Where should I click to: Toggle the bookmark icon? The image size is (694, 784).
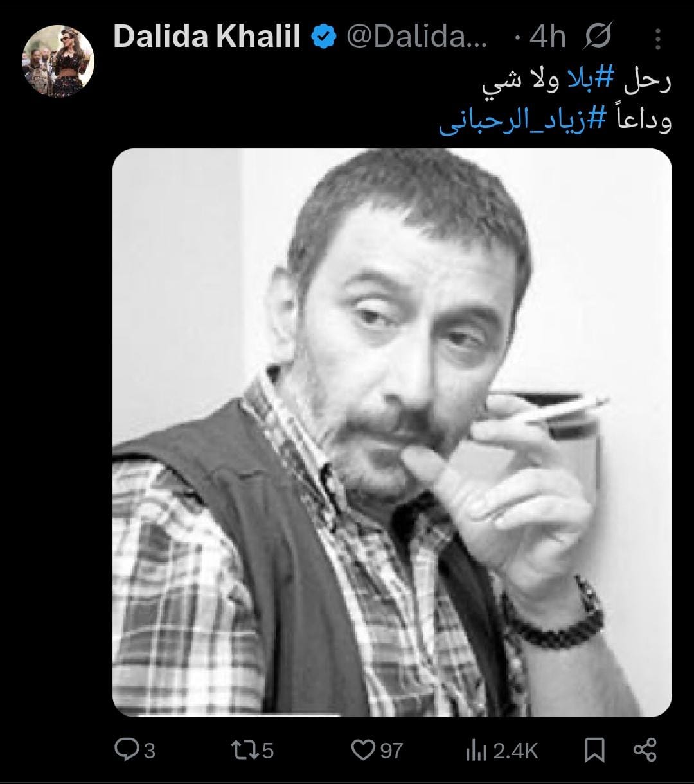(x=595, y=750)
